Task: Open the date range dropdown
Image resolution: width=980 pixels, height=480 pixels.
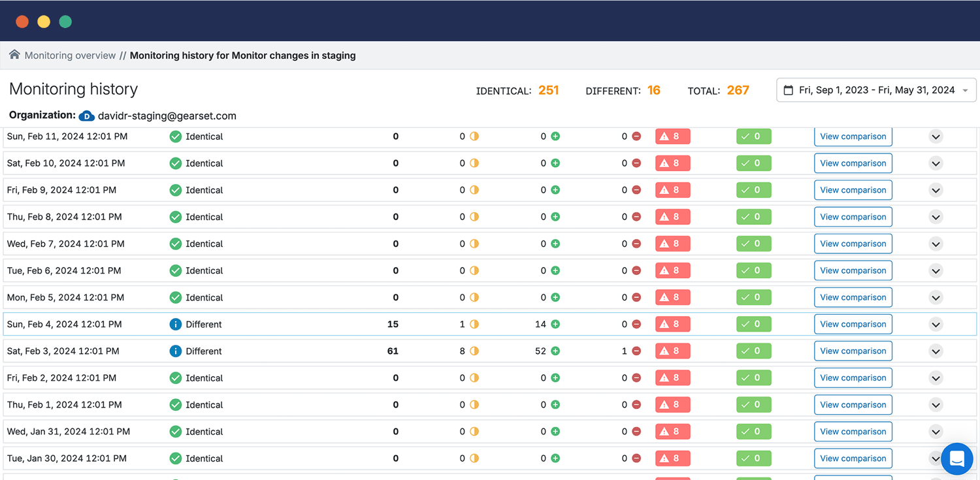Action: [875, 90]
